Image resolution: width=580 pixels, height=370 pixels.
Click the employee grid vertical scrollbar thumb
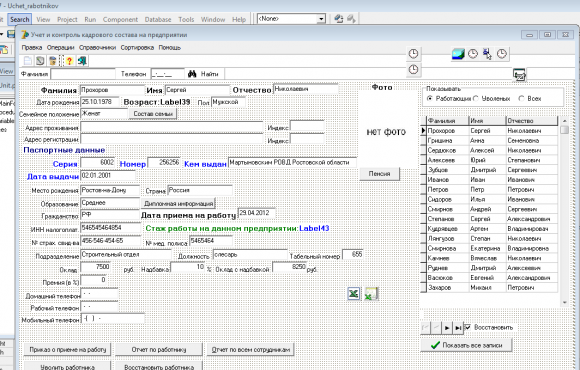pos(564,130)
